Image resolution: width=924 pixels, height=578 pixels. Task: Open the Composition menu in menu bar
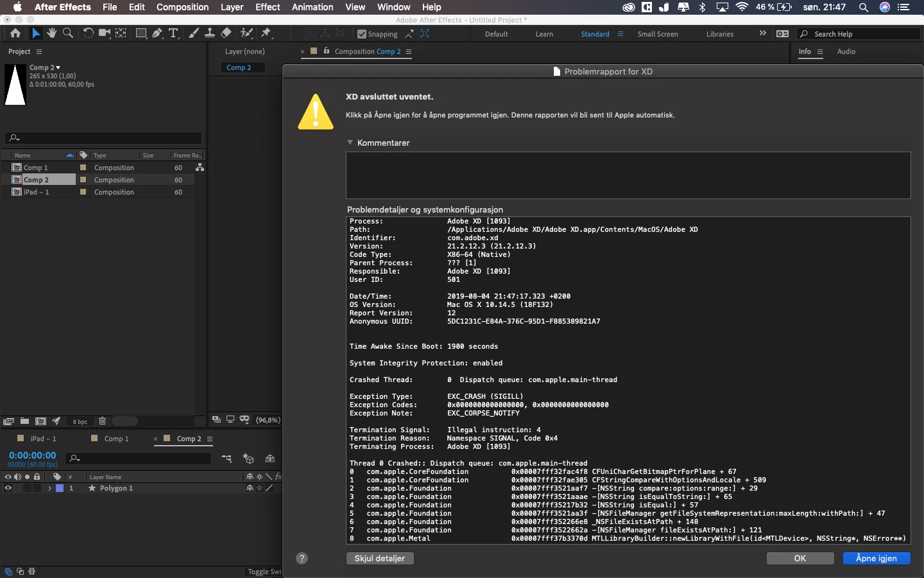[x=182, y=7]
